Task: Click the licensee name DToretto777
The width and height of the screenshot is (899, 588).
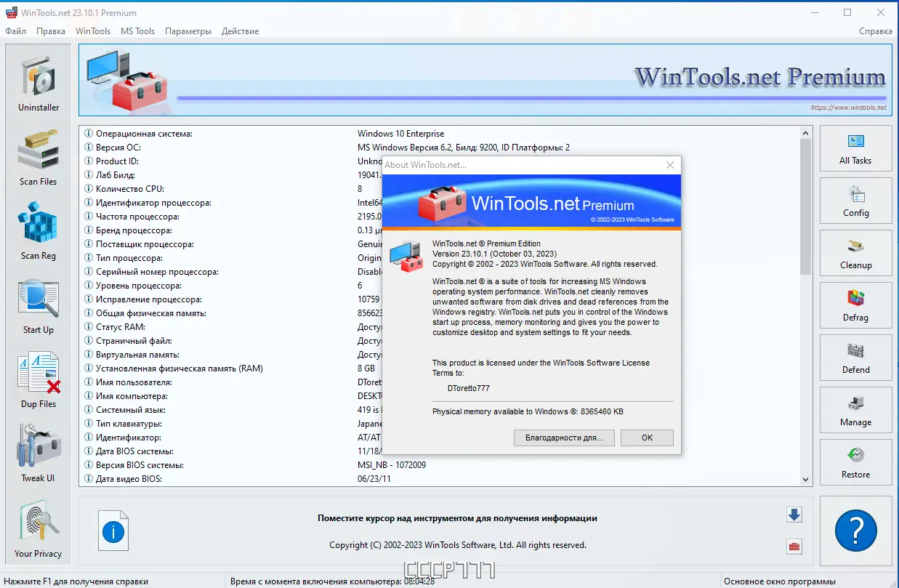Action: point(469,388)
